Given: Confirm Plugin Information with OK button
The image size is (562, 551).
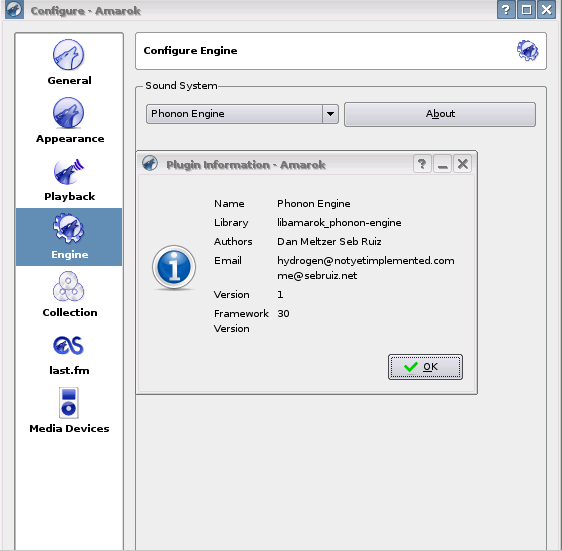Looking at the screenshot, I should [425, 367].
